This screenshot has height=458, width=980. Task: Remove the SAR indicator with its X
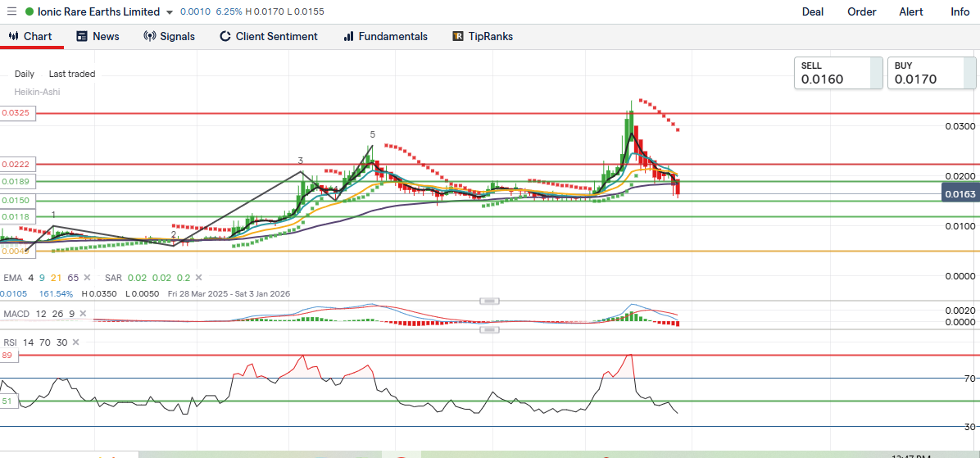click(198, 279)
